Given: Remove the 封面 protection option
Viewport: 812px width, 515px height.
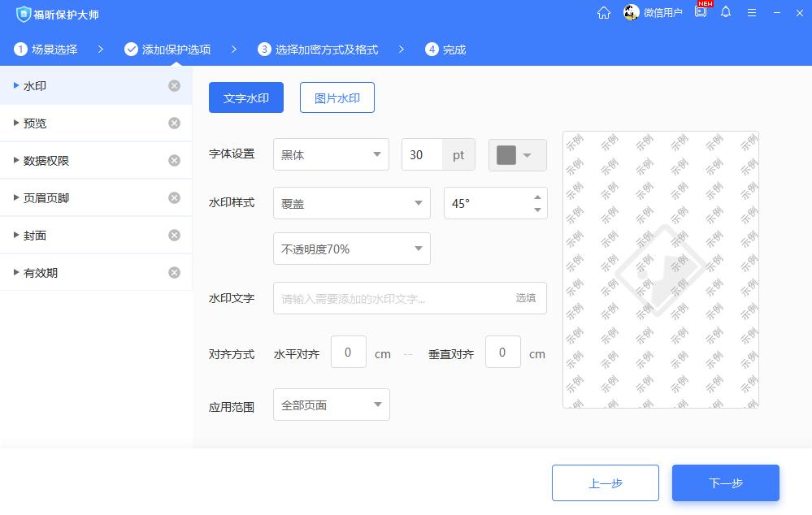Looking at the screenshot, I should (176, 235).
